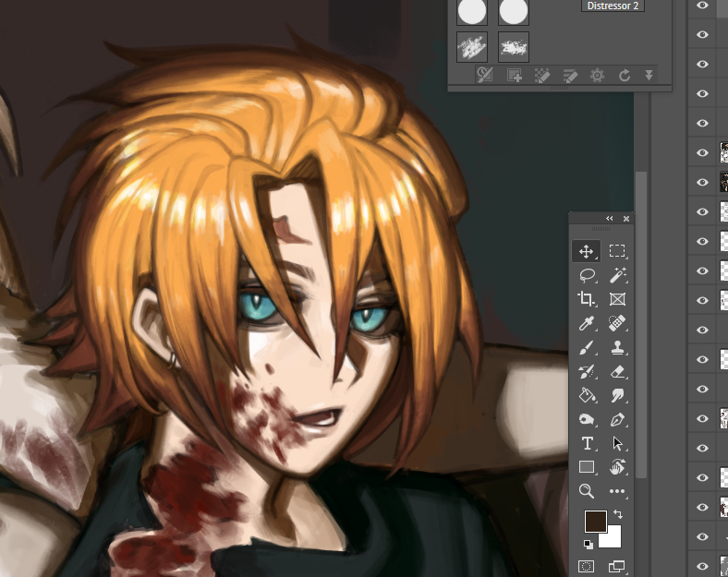The width and height of the screenshot is (728, 577).
Task: Open the foreground color swatch
Action: click(x=595, y=520)
